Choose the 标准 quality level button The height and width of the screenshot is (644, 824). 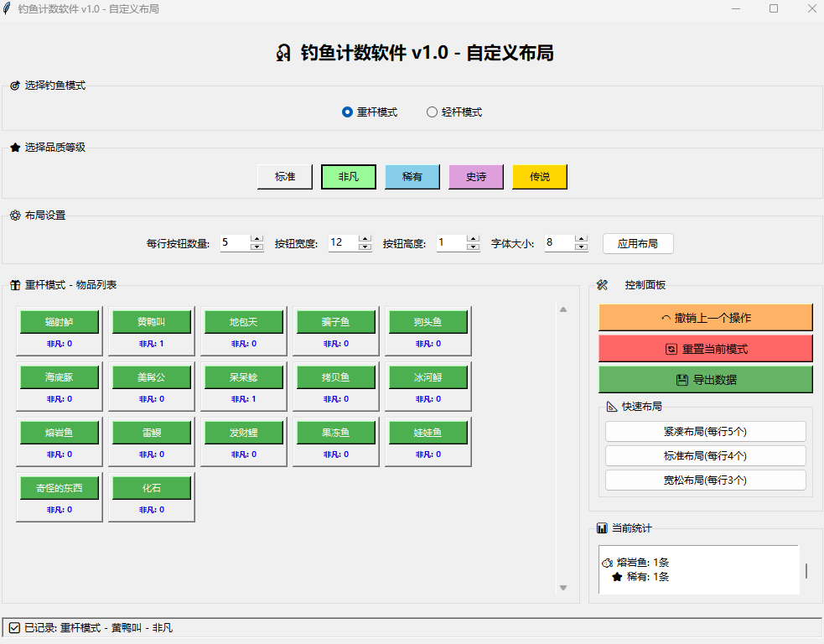(x=285, y=177)
